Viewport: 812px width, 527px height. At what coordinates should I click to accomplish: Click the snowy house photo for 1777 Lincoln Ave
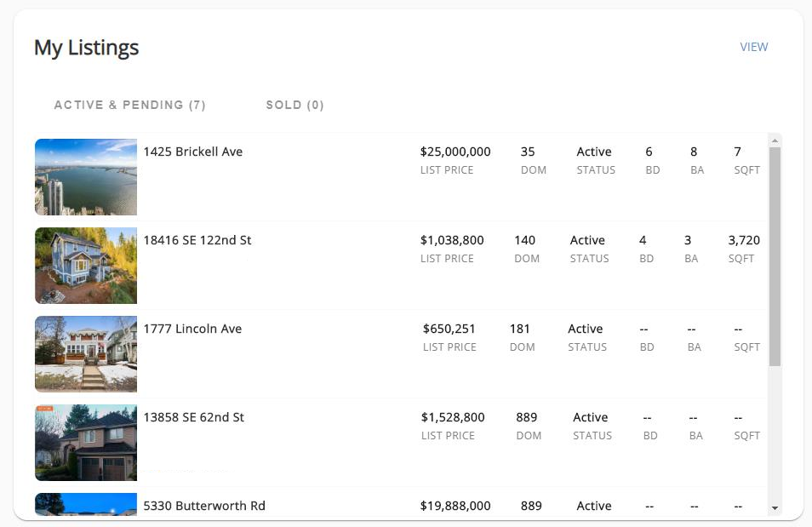[85, 353]
